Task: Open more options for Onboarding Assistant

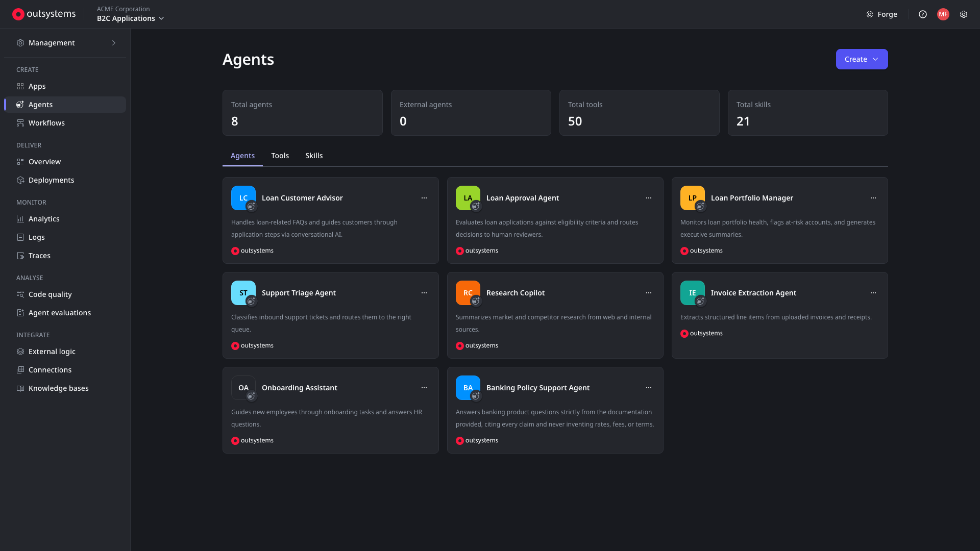Action: 424,388
